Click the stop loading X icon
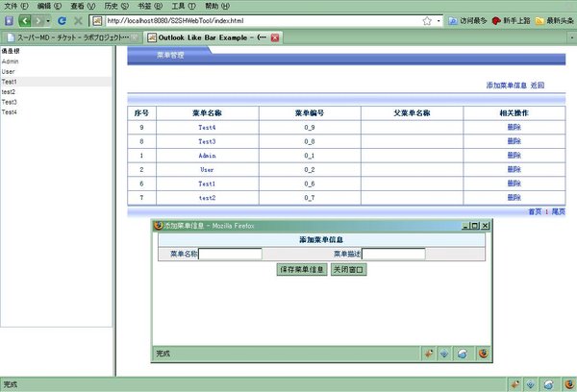577x392 pixels. (x=78, y=20)
